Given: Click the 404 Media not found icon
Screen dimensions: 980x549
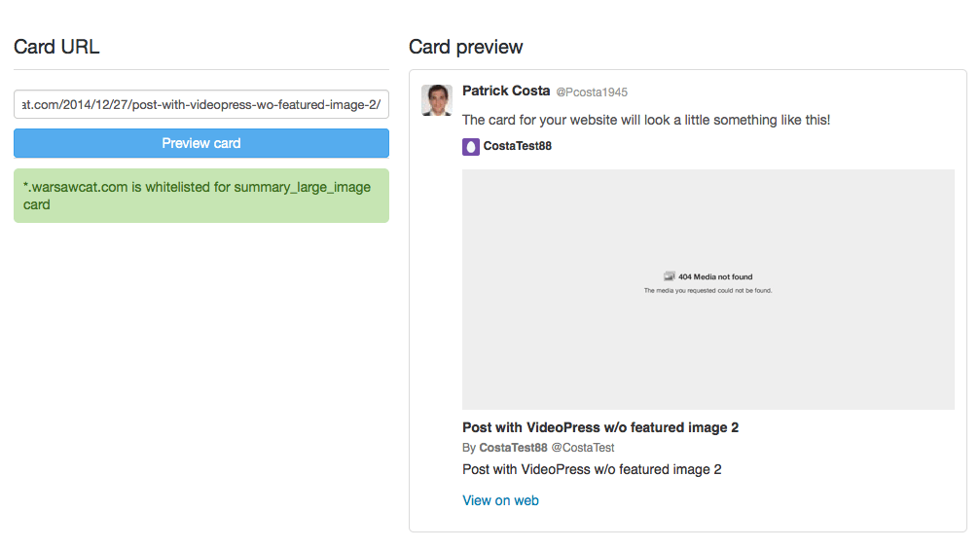Looking at the screenshot, I should click(x=669, y=276).
